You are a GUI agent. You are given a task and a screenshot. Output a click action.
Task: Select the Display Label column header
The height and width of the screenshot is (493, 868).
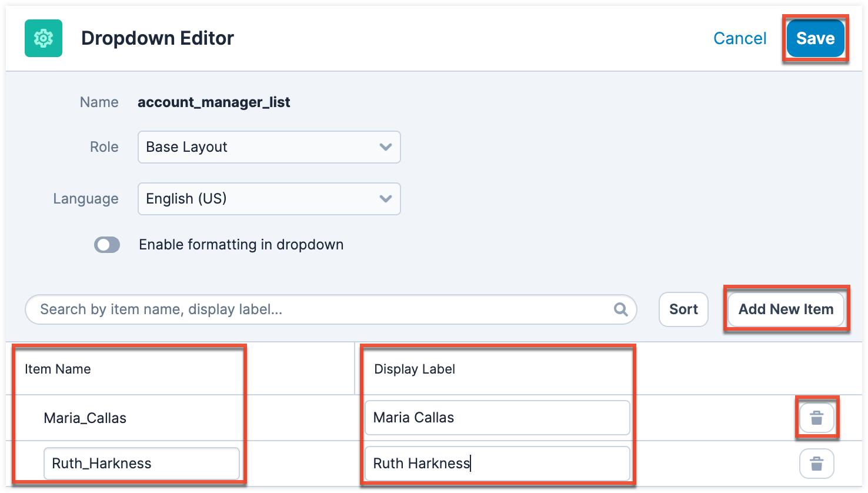[415, 369]
